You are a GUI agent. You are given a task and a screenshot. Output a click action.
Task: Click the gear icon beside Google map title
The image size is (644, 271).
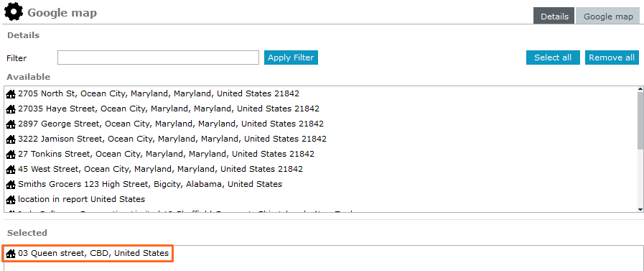coord(14,12)
